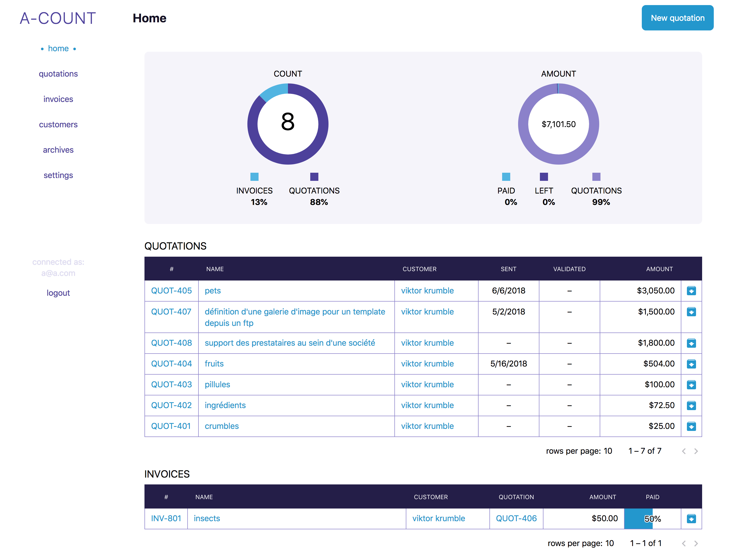The height and width of the screenshot is (560, 730).
Task: Go to next quotations page chevron
Action: pyautogui.click(x=696, y=451)
